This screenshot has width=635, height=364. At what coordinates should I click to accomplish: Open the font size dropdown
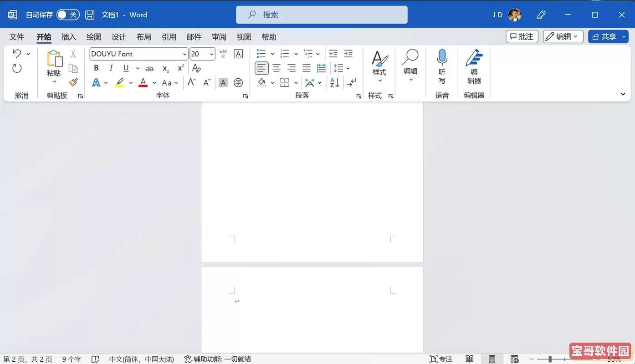tap(211, 54)
